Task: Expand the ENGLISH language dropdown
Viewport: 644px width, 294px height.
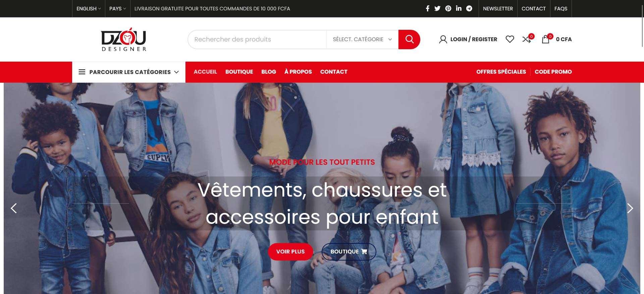Action: [89, 8]
